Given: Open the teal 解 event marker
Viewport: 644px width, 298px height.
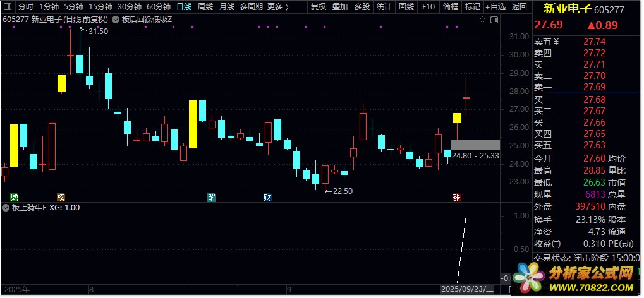Looking at the screenshot, I should click(x=212, y=197).
